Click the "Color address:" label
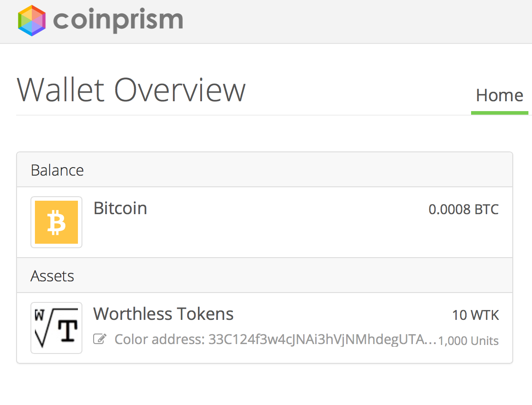This screenshot has width=532, height=405. (159, 340)
